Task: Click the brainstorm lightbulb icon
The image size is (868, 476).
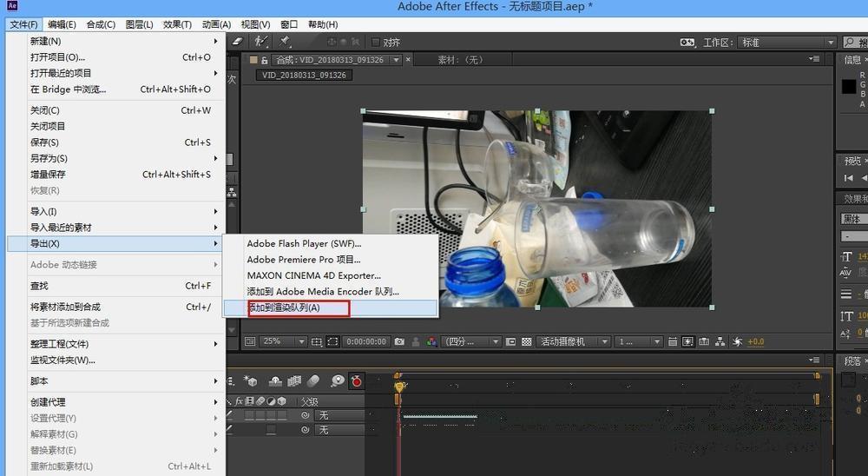Action: [x=337, y=380]
